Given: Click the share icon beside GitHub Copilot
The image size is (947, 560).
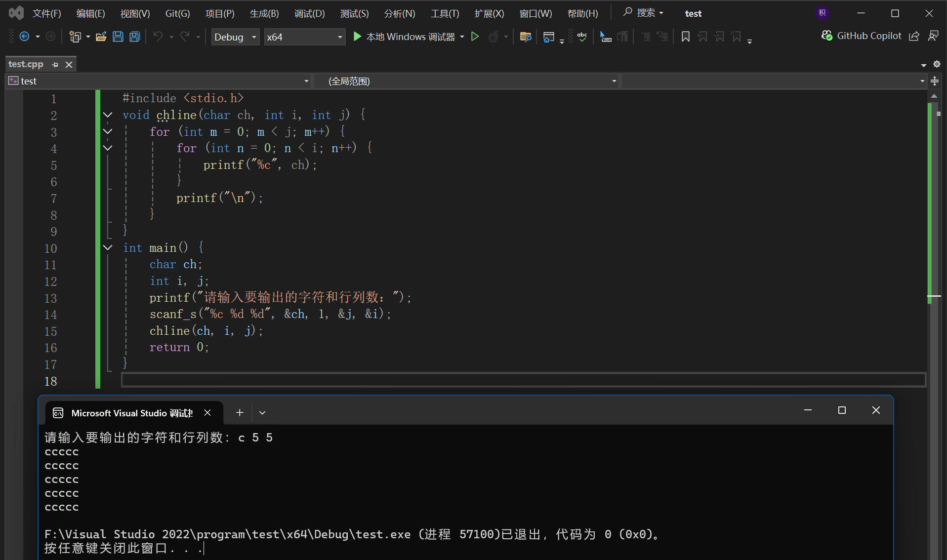Looking at the screenshot, I should pos(914,36).
